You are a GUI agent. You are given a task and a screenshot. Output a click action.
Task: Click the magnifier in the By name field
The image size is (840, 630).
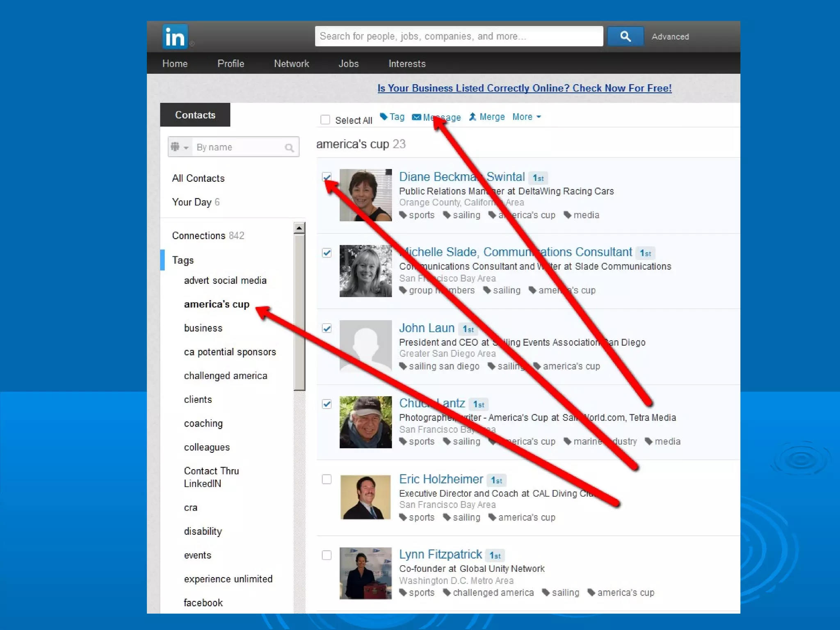[289, 148]
